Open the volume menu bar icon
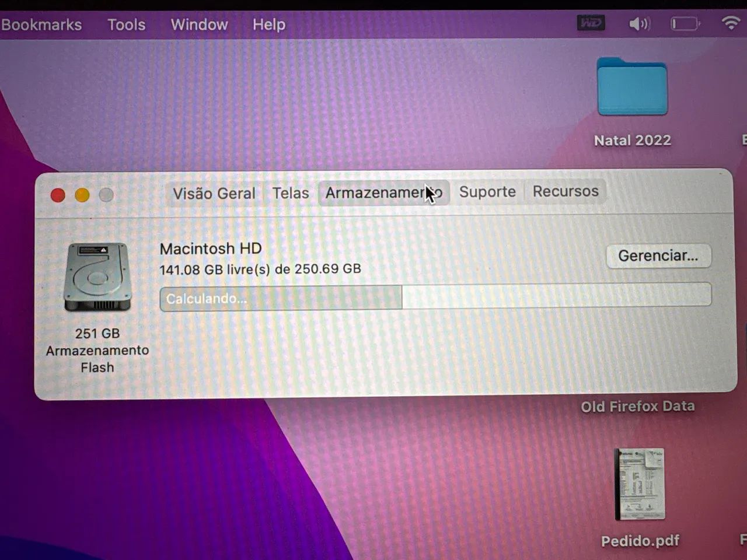 [x=639, y=24]
